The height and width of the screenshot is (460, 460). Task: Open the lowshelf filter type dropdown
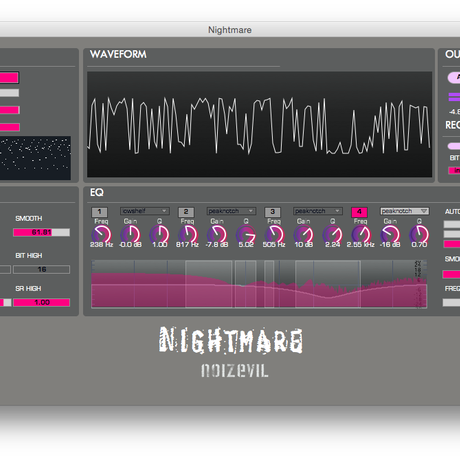pyautogui.click(x=145, y=211)
